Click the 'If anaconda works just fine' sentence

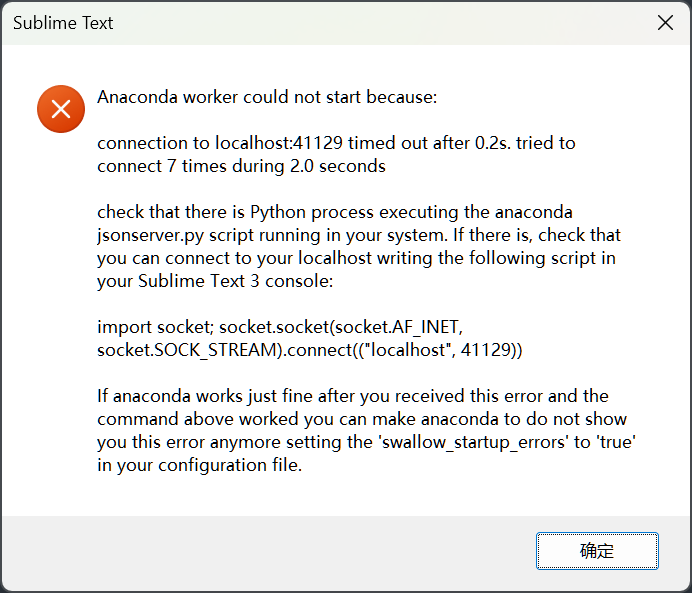pos(353,396)
